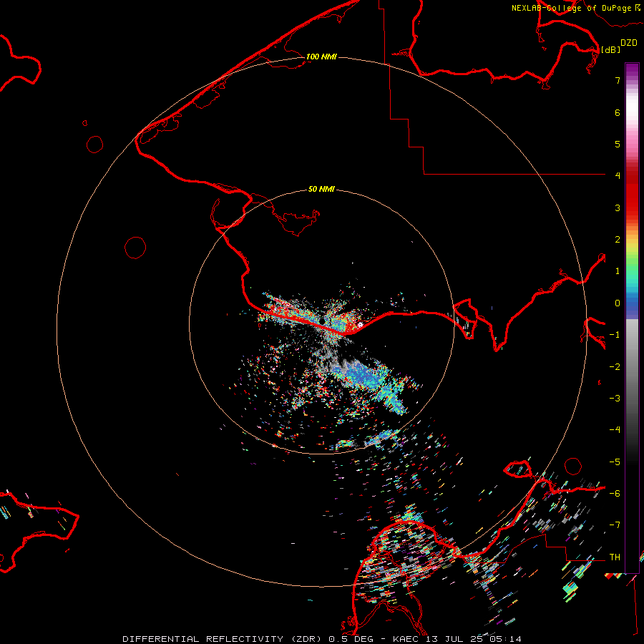644x644 pixels.
Task: Click the 50 NMI range ring label
Action: [321, 189]
